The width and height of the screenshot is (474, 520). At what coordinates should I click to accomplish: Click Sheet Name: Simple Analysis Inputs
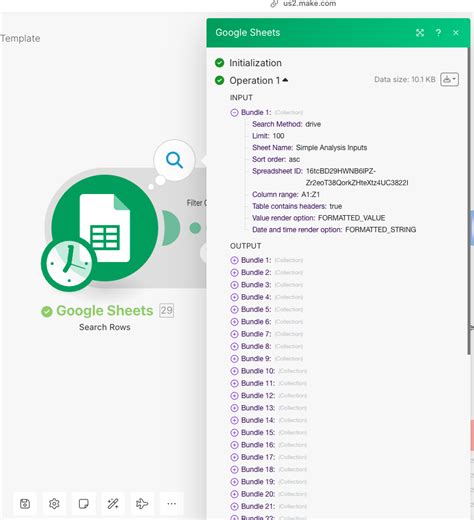[309, 147]
